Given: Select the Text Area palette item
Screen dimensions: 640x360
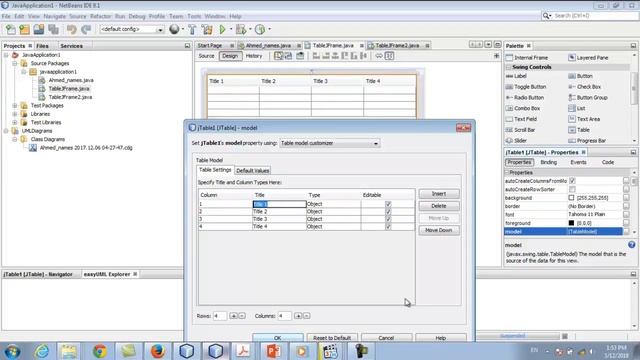Looking at the screenshot, I should pyautogui.click(x=584, y=119).
